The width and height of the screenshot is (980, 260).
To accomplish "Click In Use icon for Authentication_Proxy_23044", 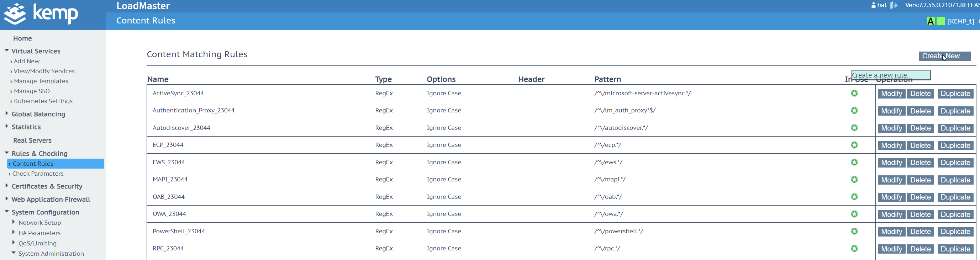I will [x=854, y=111].
